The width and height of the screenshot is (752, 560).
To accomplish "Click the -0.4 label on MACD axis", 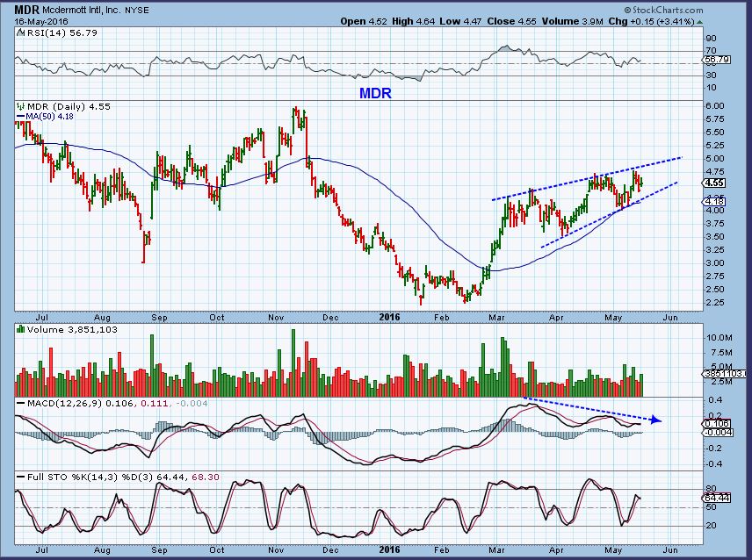I will click(712, 463).
